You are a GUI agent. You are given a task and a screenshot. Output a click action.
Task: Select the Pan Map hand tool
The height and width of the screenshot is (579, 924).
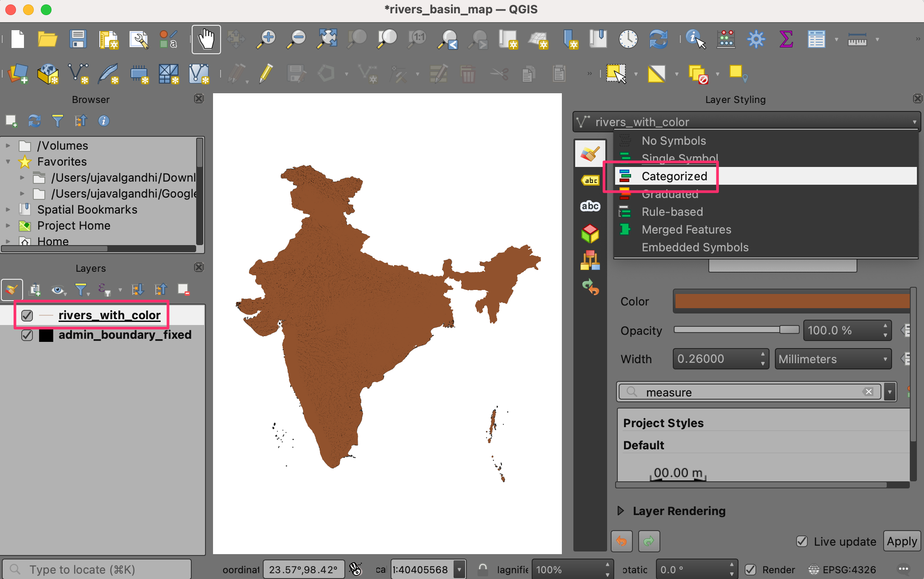[x=206, y=39]
